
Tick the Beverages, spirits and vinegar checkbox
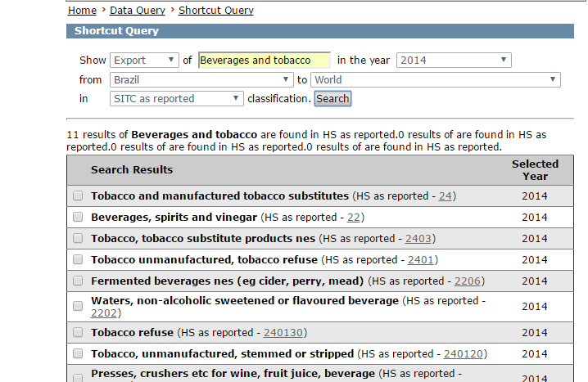78,218
